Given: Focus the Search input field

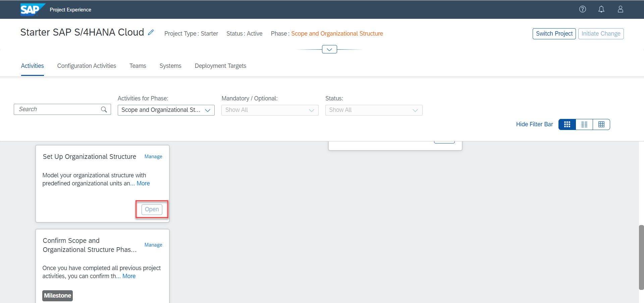Looking at the screenshot, I should [62, 109].
